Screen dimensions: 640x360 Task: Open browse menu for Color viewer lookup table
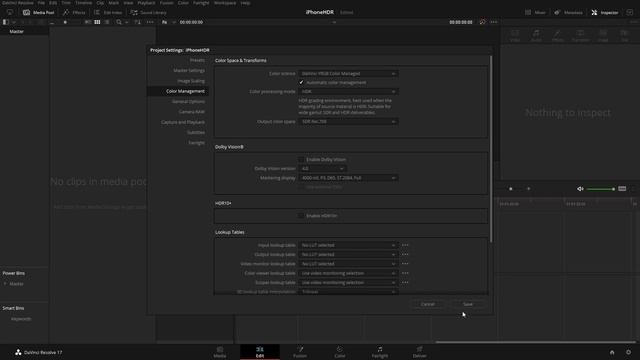click(x=405, y=273)
